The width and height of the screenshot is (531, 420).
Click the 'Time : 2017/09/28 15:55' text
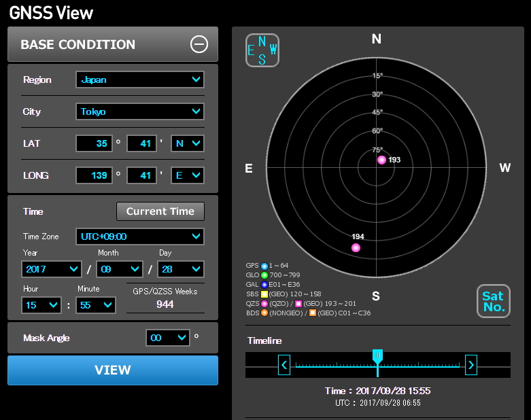pyautogui.click(x=377, y=391)
